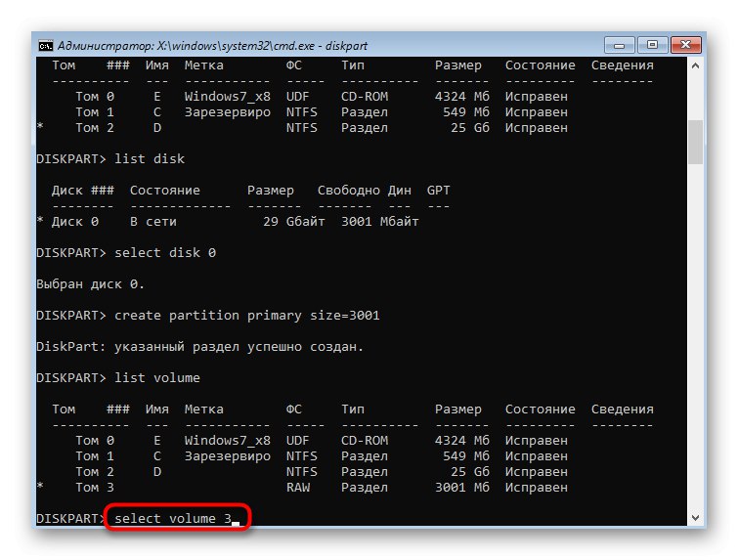Screen dimensions: 738x560
Task: Click 'Размер' header in top volume table
Action: 458,65
